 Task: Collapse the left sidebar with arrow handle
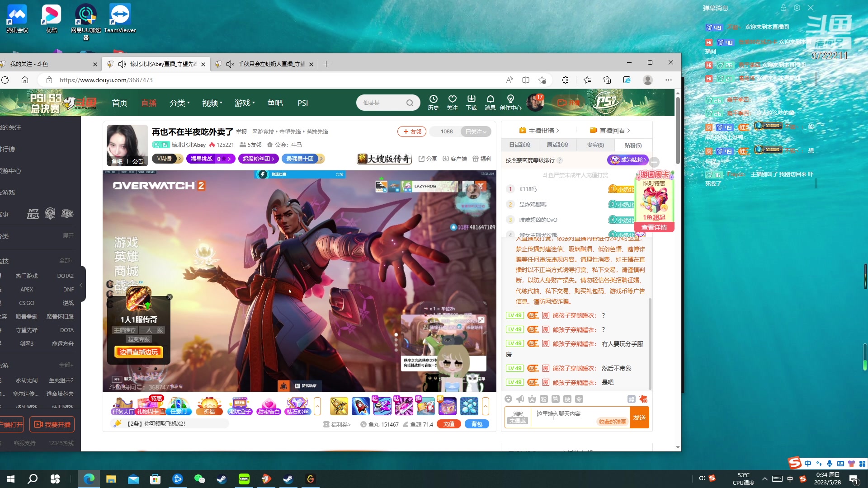[81, 285]
